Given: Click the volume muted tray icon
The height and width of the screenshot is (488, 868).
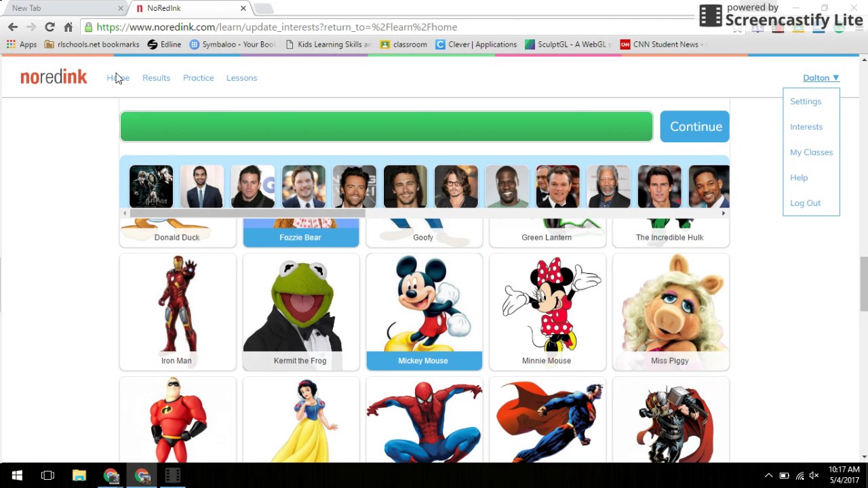Looking at the screenshot, I should point(814,475).
